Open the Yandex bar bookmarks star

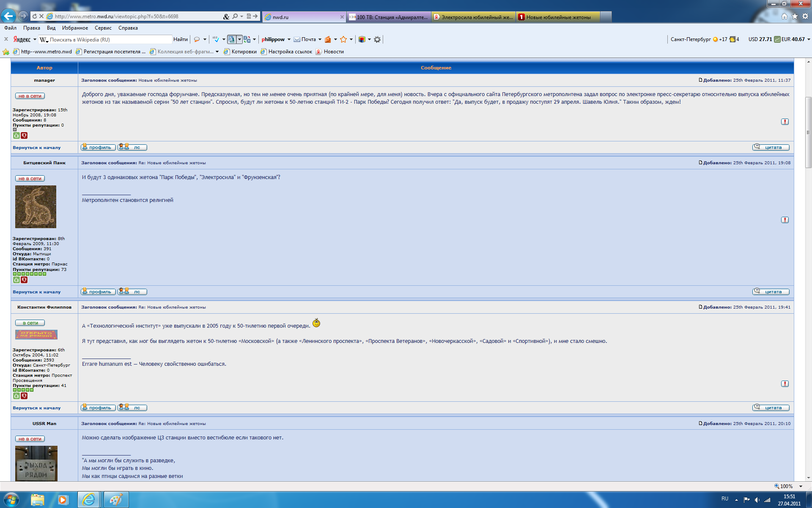(343, 39)
